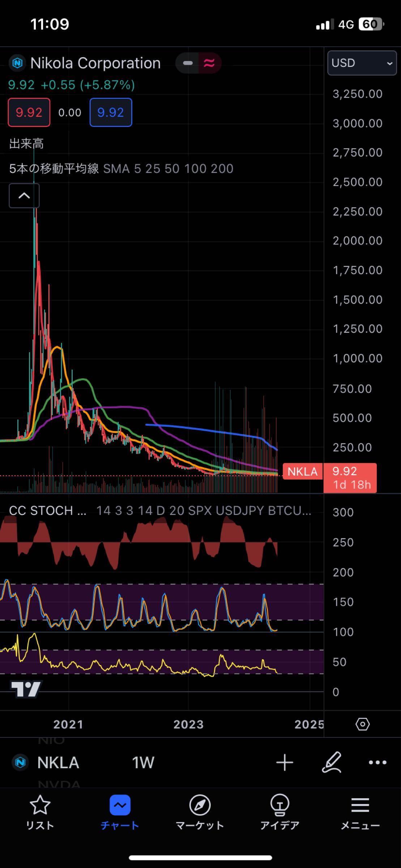Tap the 2023 date axis label
Image resolution: width=401 pixels, height=868 pixels.
[188, 724]
